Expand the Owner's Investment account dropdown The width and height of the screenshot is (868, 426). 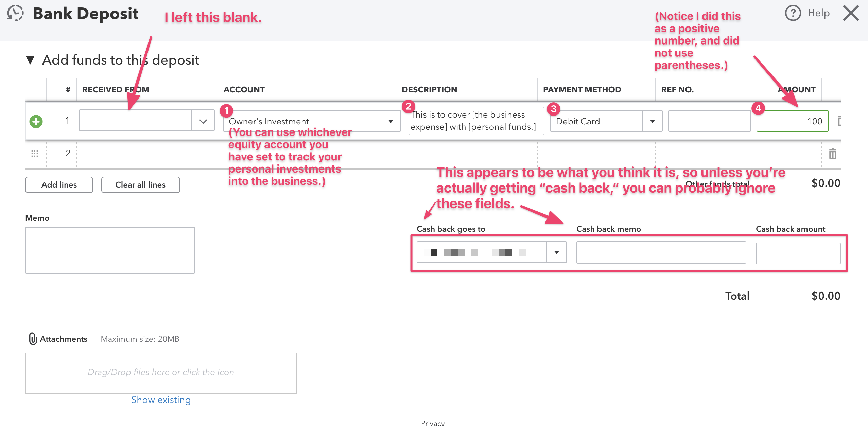click(391, 121)
